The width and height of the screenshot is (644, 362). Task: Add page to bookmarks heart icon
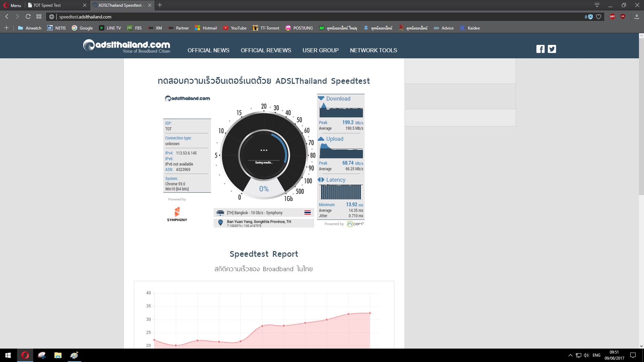tap(598, 17)
